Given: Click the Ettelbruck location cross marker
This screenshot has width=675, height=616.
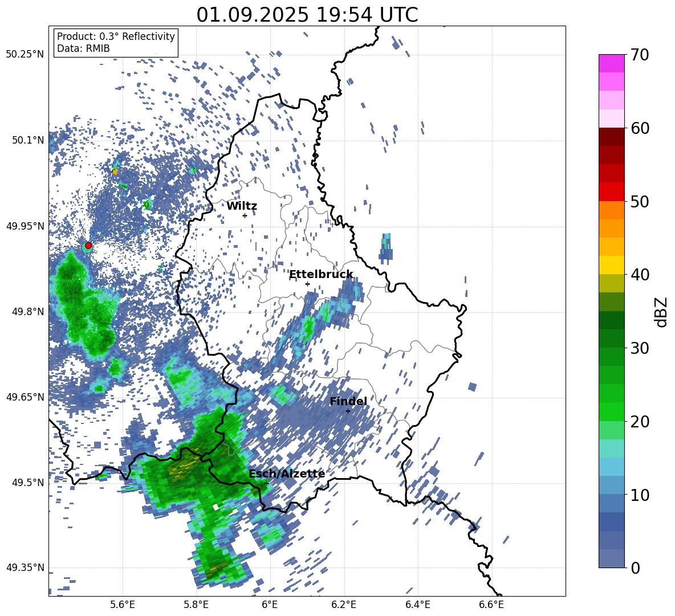Looking at the screenshot, I should [x=307, y=284].
